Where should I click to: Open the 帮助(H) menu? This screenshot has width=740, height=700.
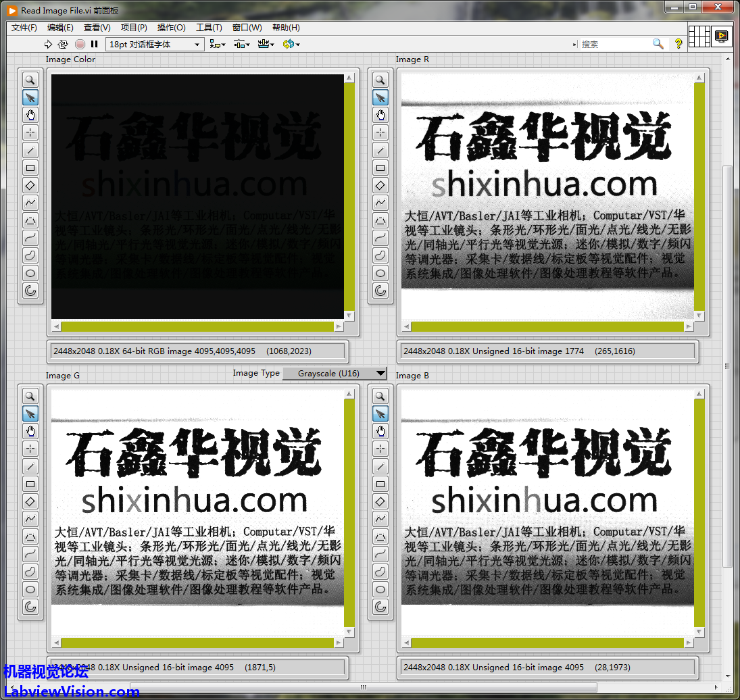coord(286,27)
